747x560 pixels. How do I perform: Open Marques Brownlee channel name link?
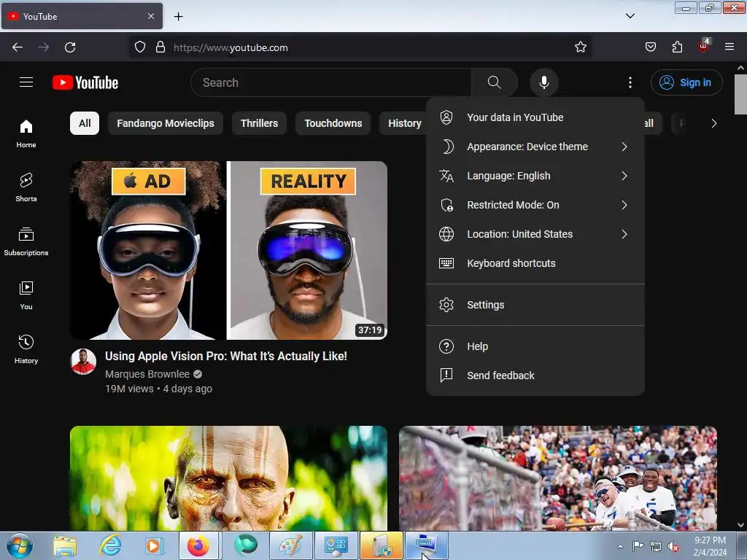coord(147,374)
